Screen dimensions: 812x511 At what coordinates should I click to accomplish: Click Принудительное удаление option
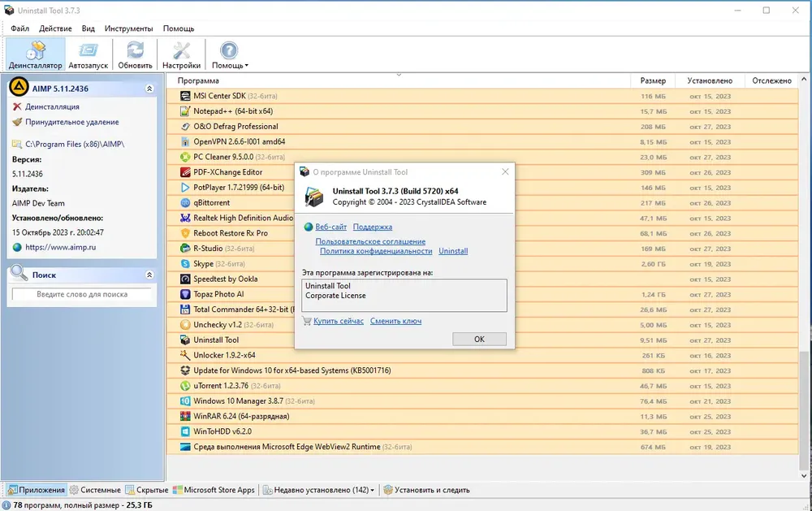(x=72, y=122)
